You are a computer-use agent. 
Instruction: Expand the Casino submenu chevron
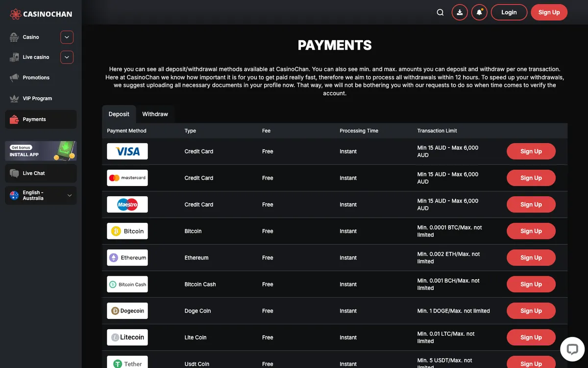pos(67,37)
